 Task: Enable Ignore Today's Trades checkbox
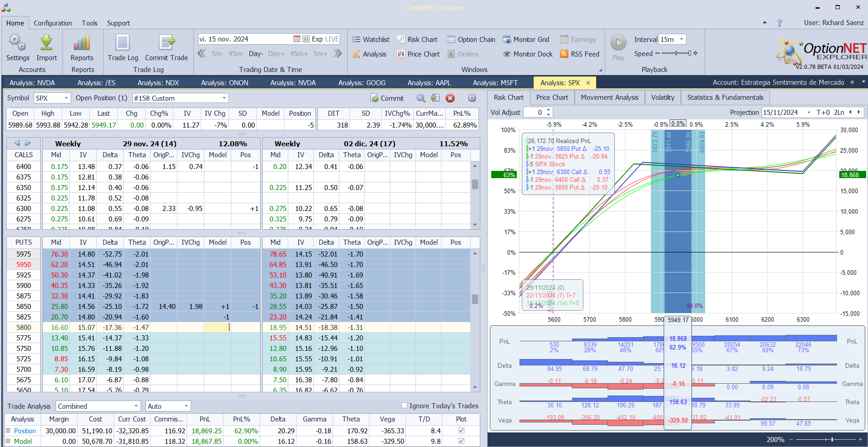(x=404, y=406)
